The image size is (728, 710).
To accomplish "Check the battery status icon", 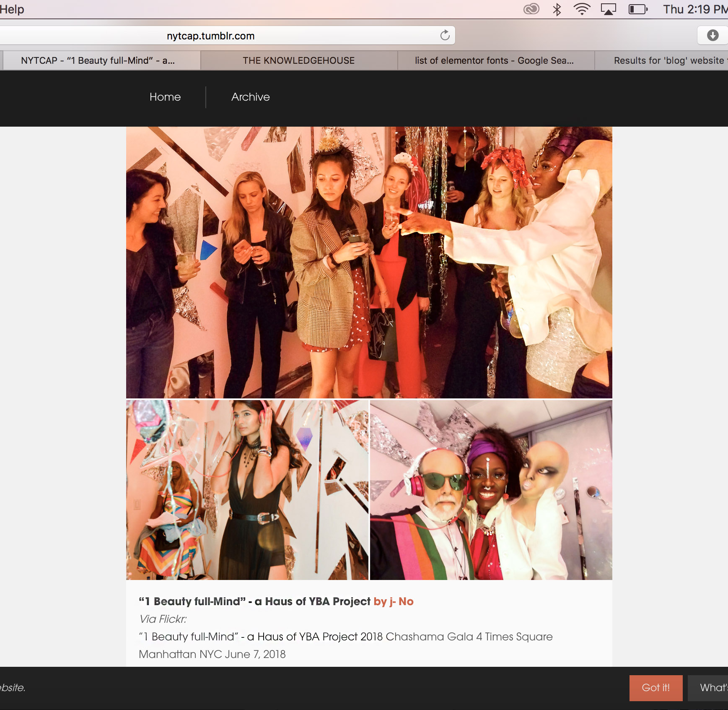I will pyautogui.click(x=638, y=9).
